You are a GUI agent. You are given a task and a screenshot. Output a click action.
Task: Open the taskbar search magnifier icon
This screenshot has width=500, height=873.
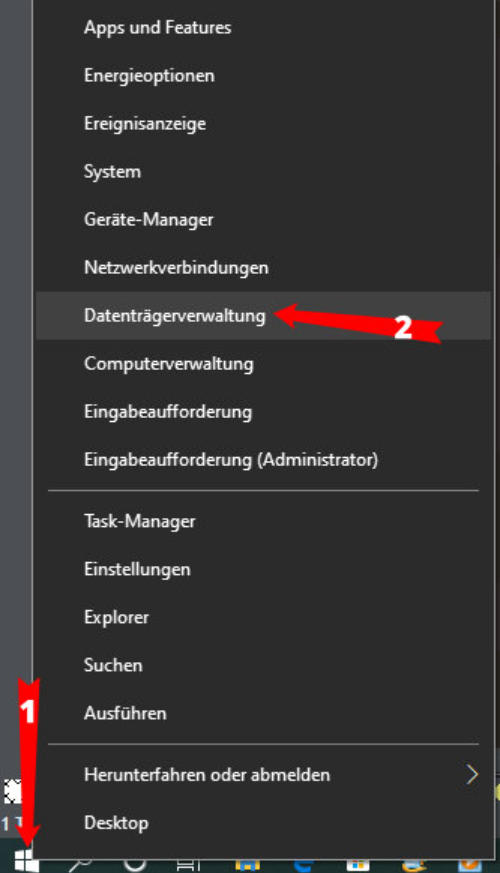click(80, 864)
